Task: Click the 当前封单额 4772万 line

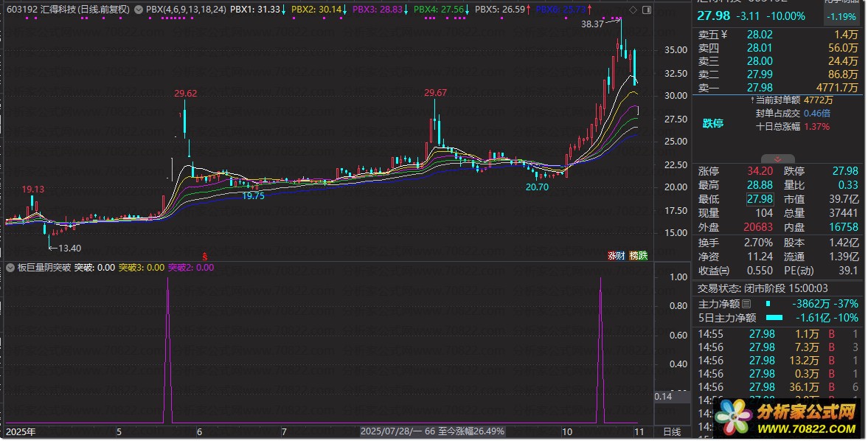Action: 792,100
